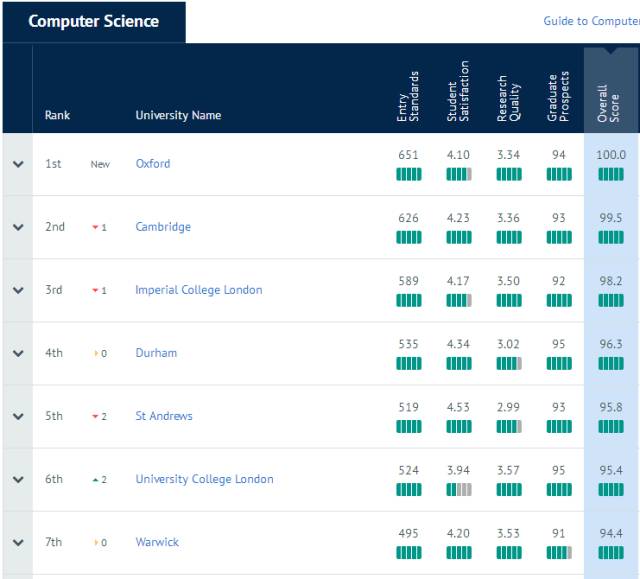Open the St Andrews link
Screen dimensions: 640x579
click(164, 416)
